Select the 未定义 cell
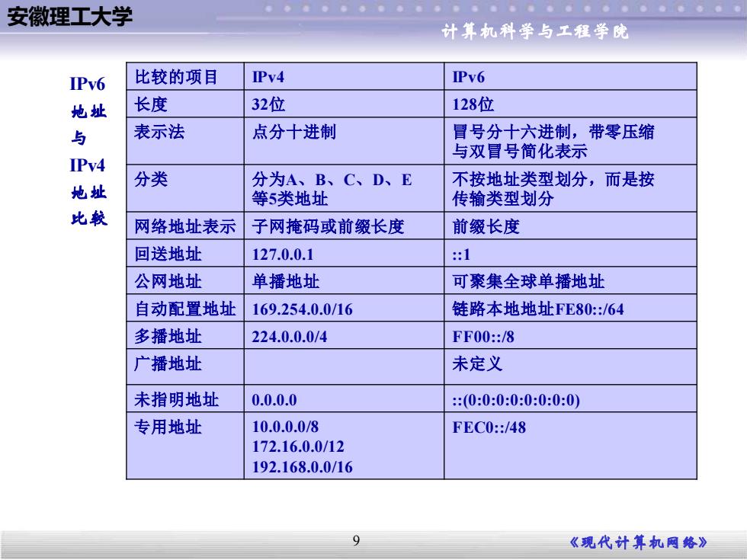The width and height of the screenshot is (747, 560). tap(570, 367)
